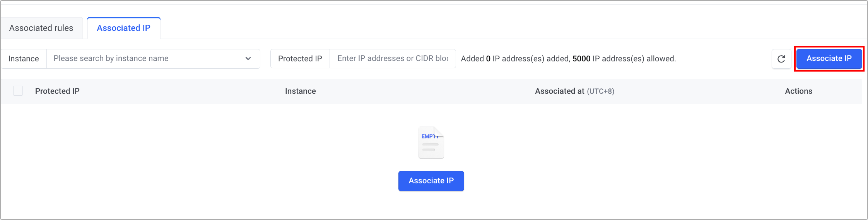This screenshot has height=220, width=868.
Task: Click the EMPTY document placeholder icon
Action: (x=431, y=143)
